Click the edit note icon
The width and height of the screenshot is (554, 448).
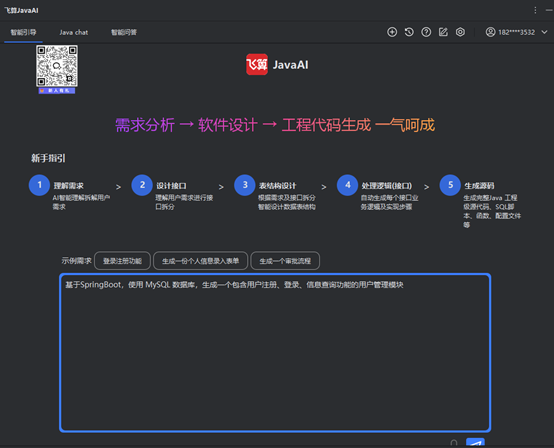tap(443, 32)
